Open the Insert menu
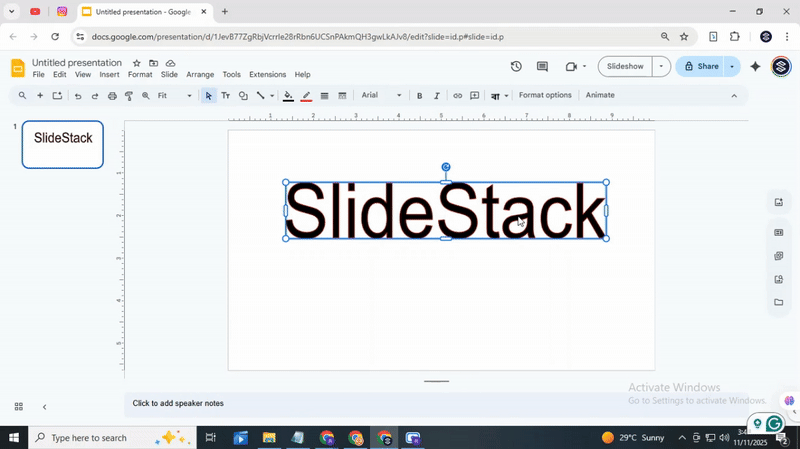The width and height of the screenshot is (800, 449). (x=109, y=75)
